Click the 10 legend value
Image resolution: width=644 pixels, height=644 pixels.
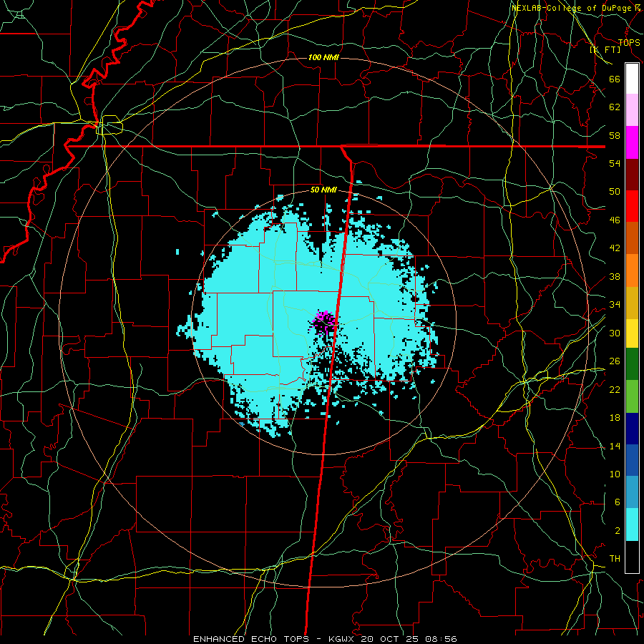coord(615,474)
